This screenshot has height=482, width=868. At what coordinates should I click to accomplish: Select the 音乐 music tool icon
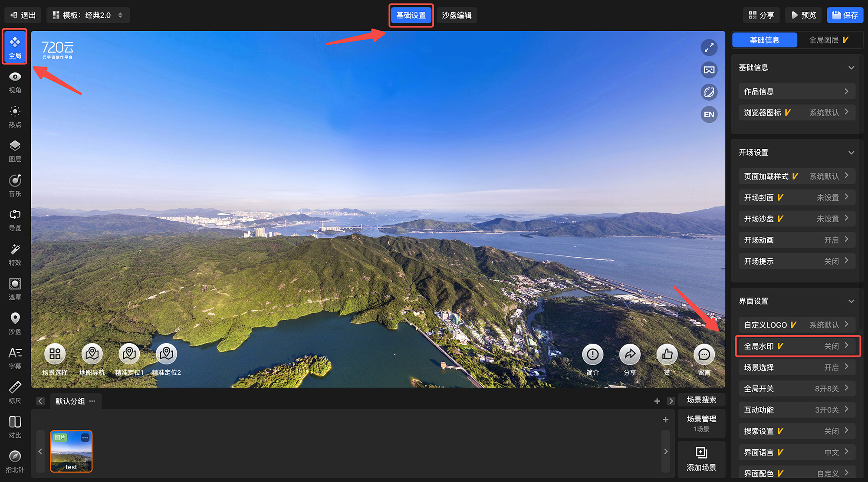[x=15, y=185]
